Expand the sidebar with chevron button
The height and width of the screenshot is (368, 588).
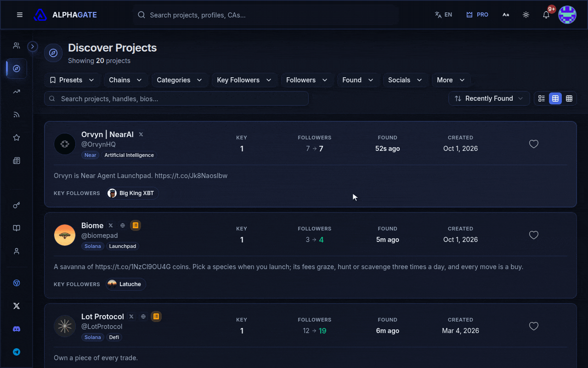click(32, 46)
